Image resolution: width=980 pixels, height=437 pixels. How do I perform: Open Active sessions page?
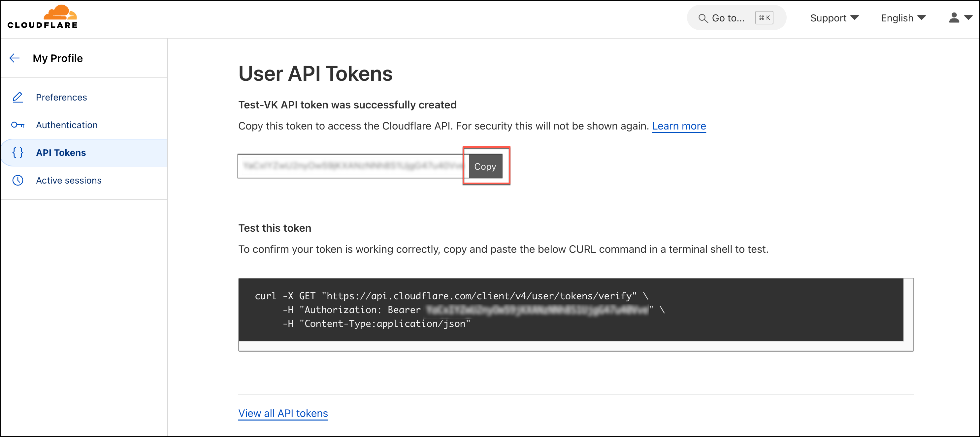tap(69, 181)
